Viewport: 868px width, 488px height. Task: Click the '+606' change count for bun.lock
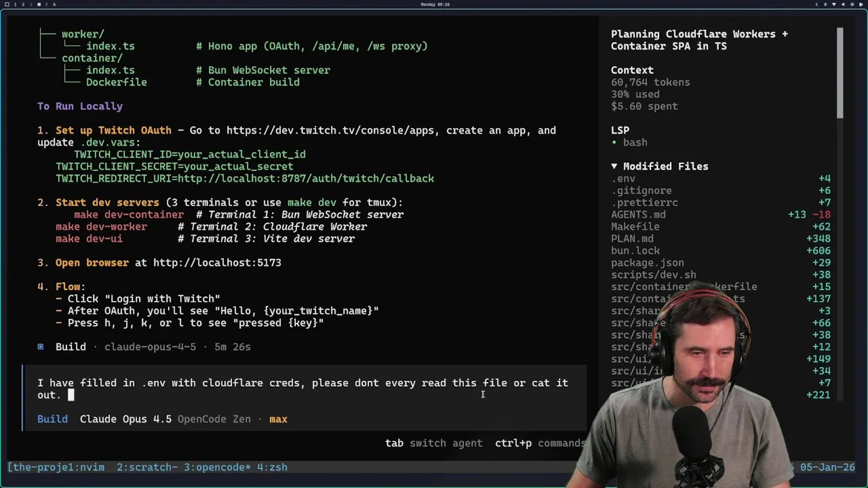pyautogui.click(x=818, y=251)
